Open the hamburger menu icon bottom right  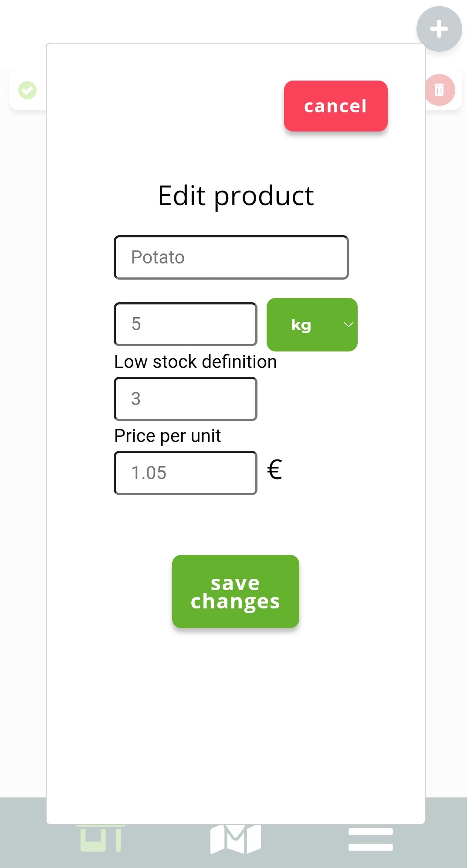pyautogui.click(x=371, y=838)
